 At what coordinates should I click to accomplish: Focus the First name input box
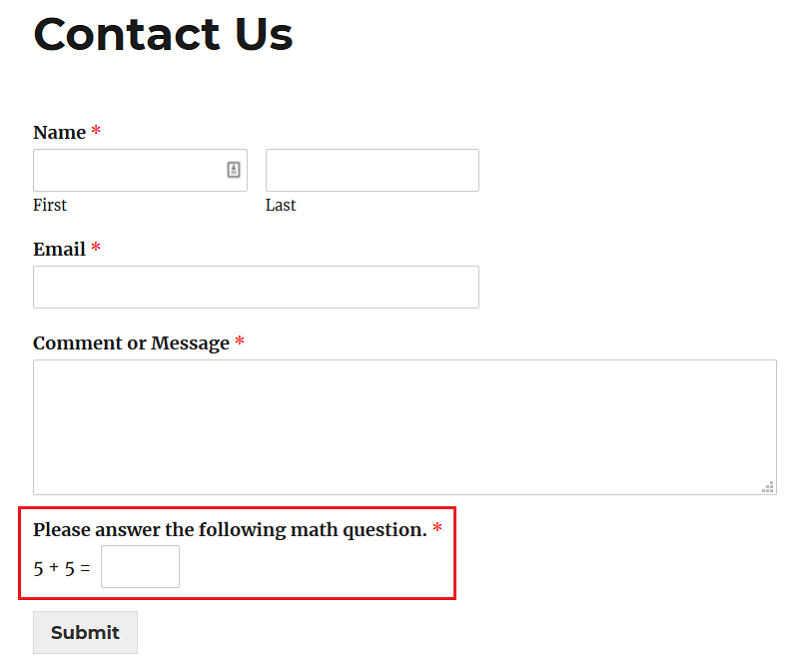pos(140,170)
